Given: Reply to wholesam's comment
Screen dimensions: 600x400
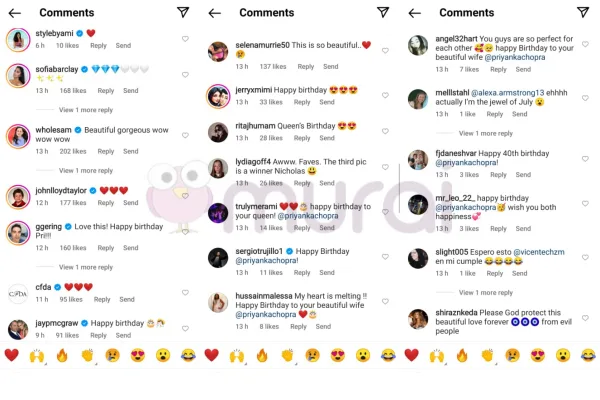Looking at the screenshot, I should click(106, 151).
